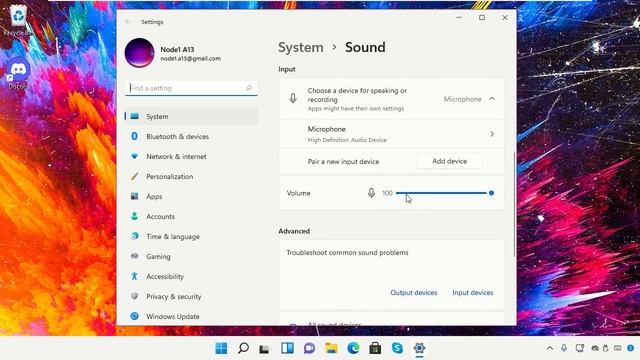Screen dimensions: 640x360
Task: Open Microsoft Store from taskbar
Action: [x=375, y=348]
